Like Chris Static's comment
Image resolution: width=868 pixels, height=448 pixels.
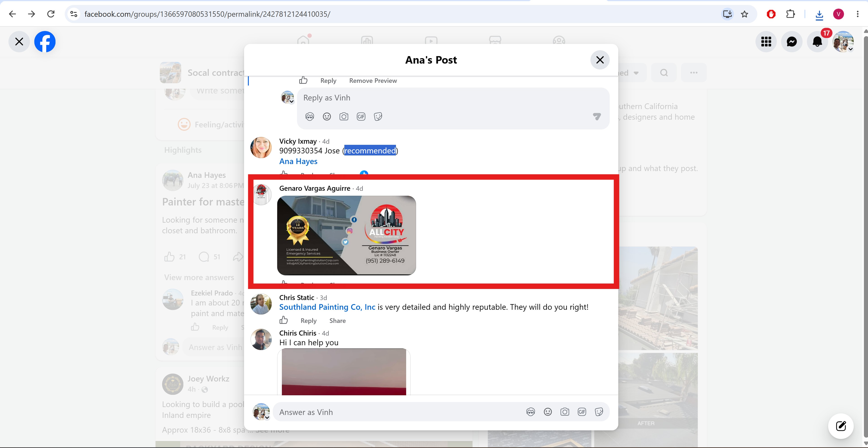tap(284, 320)
